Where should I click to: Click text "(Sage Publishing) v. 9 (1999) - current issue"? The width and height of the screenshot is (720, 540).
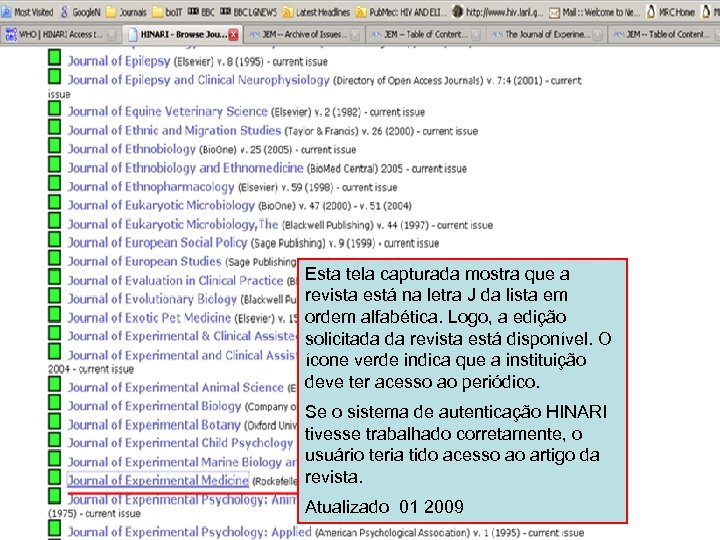(x=345, y=244)
